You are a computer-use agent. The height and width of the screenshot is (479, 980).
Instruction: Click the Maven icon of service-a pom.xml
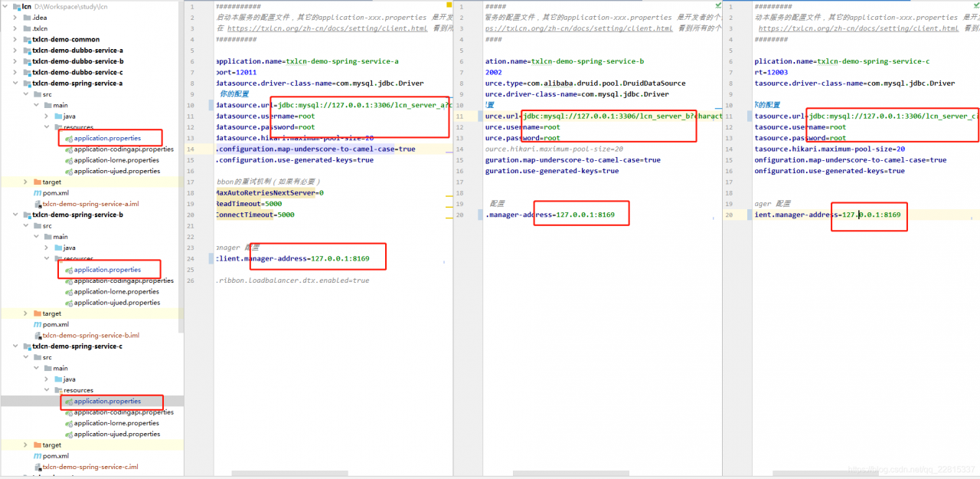(37, 193)
